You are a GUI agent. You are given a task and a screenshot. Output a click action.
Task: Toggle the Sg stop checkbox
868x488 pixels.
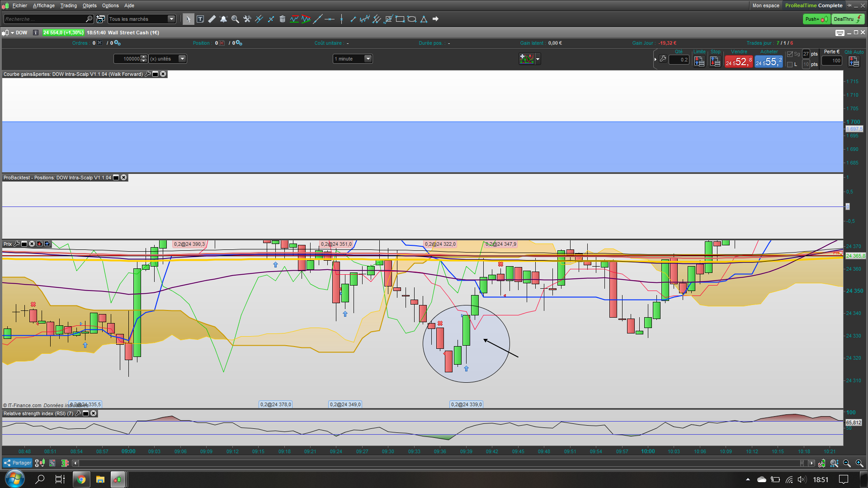click(790, 54)
